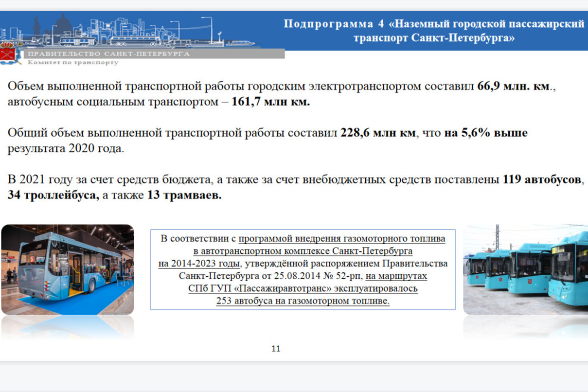
Task: Click 'Комитет по транспорту' caption
Action: [x=73, y=62]
